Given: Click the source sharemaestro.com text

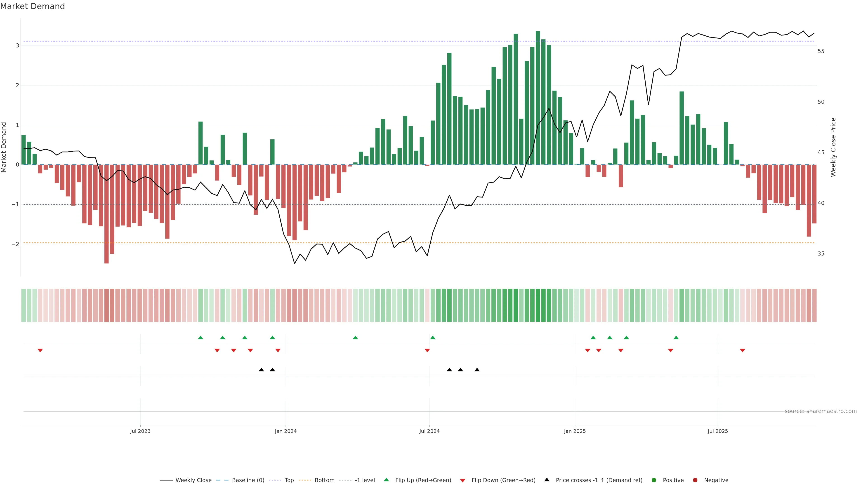Looking at the screenshot, I should point(821,411).
